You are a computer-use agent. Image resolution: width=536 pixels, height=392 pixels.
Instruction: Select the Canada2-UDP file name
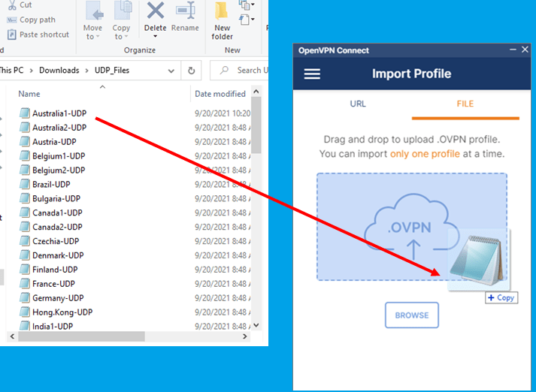(57, 227)
